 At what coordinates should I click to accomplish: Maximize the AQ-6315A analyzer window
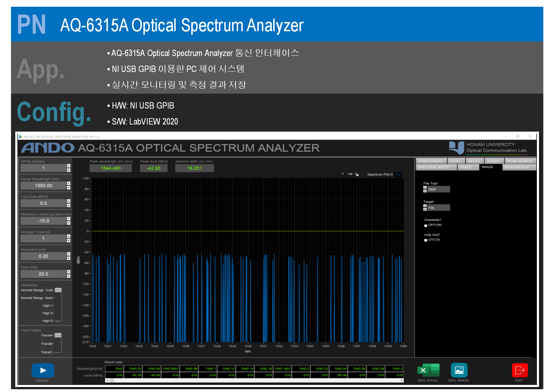click(x=518, y=136)
